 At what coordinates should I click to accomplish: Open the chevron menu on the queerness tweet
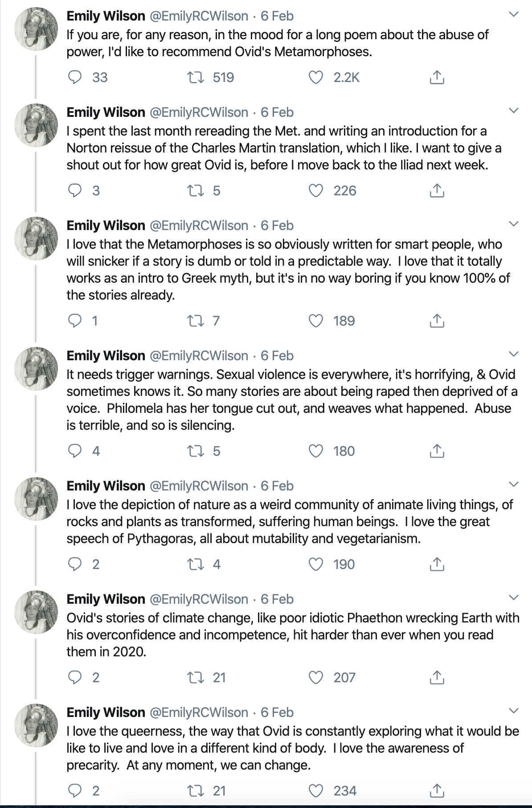point(514,711)
